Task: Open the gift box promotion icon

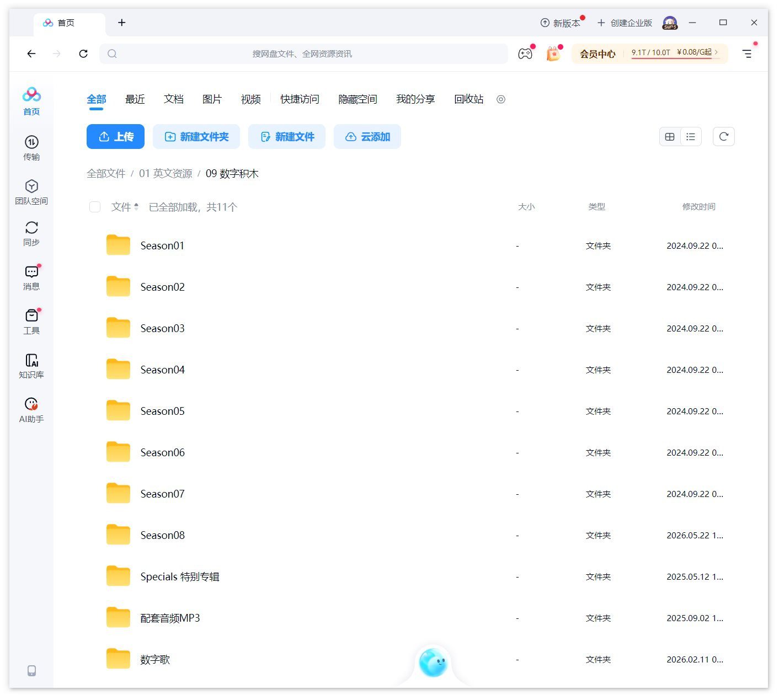Action: click(553, 54)
